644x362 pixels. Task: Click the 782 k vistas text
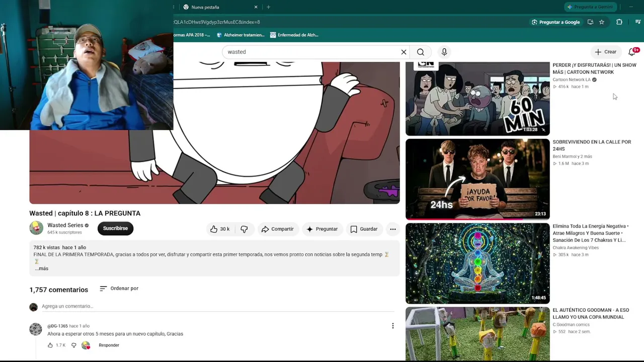coord(46,247)
